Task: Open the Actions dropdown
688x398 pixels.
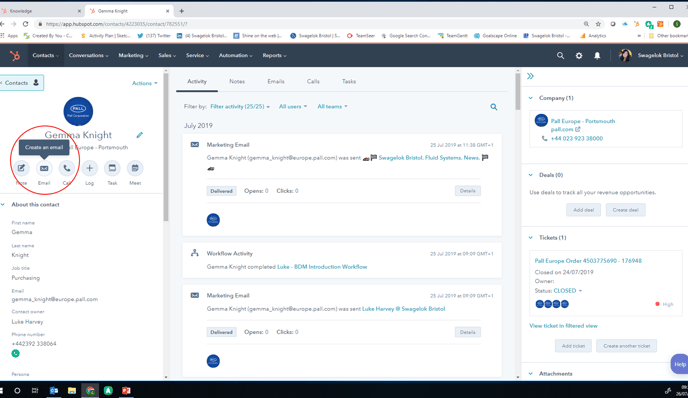Action: tap(144, 83)
